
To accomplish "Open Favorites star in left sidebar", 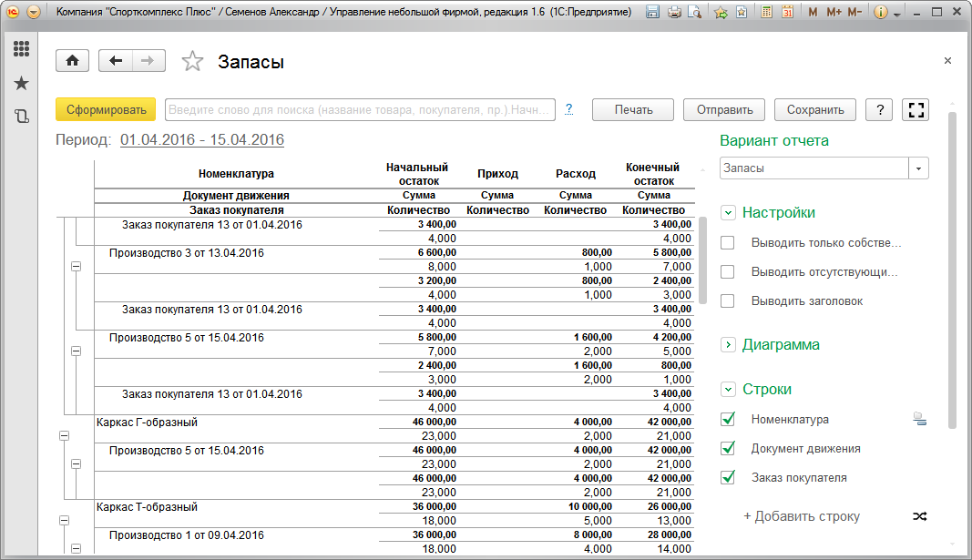I will click(21, 83).
